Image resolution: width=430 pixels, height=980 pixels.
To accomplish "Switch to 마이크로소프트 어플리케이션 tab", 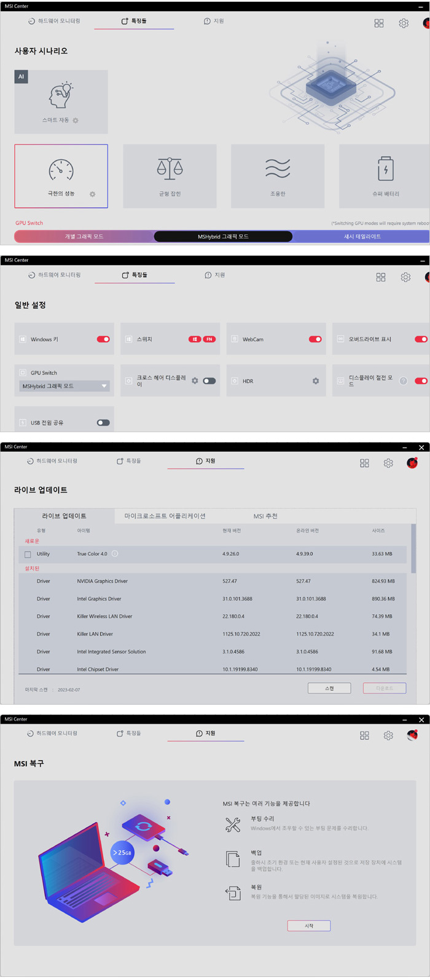I will click(x=165, y=516).
